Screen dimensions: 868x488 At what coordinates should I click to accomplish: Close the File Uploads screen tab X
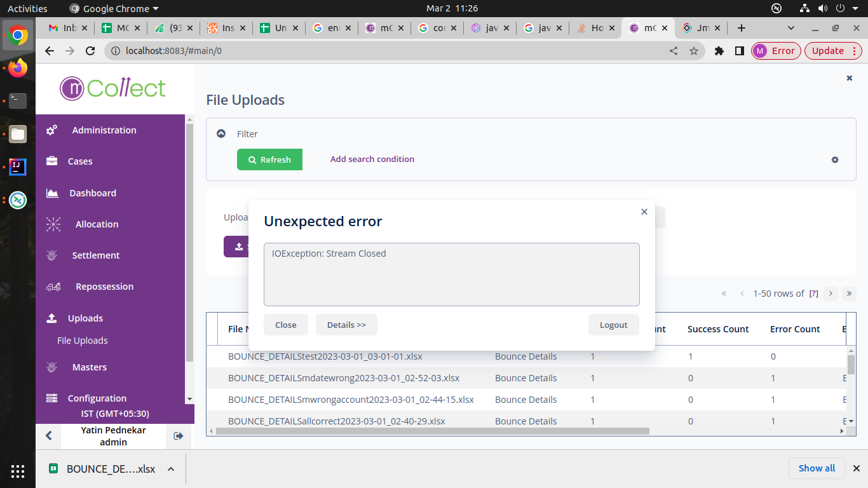(x=850, y=78)
